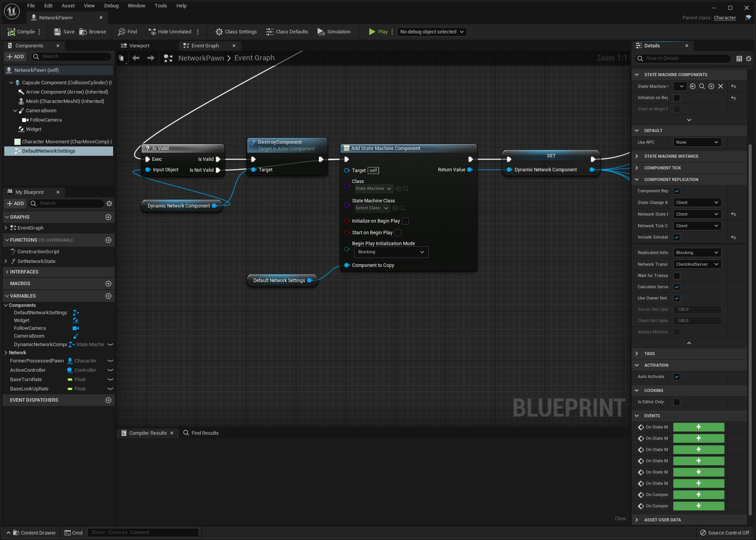Open Class Settings gear in toolbar
The height and width of the screenshot is (540, 756).
(x=219, y=32)
